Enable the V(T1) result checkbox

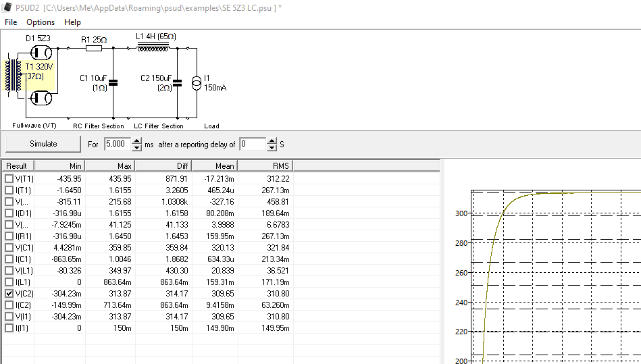[9, 178]
